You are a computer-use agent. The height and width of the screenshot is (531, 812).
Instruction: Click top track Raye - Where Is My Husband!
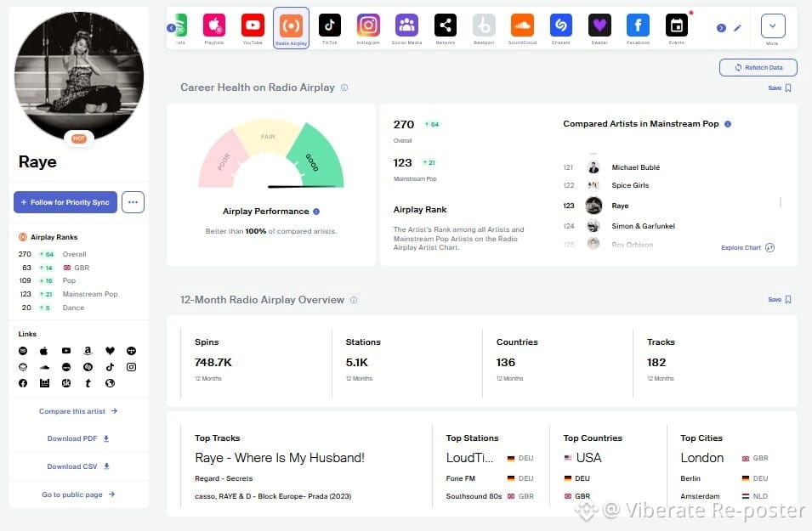[280, 458]
